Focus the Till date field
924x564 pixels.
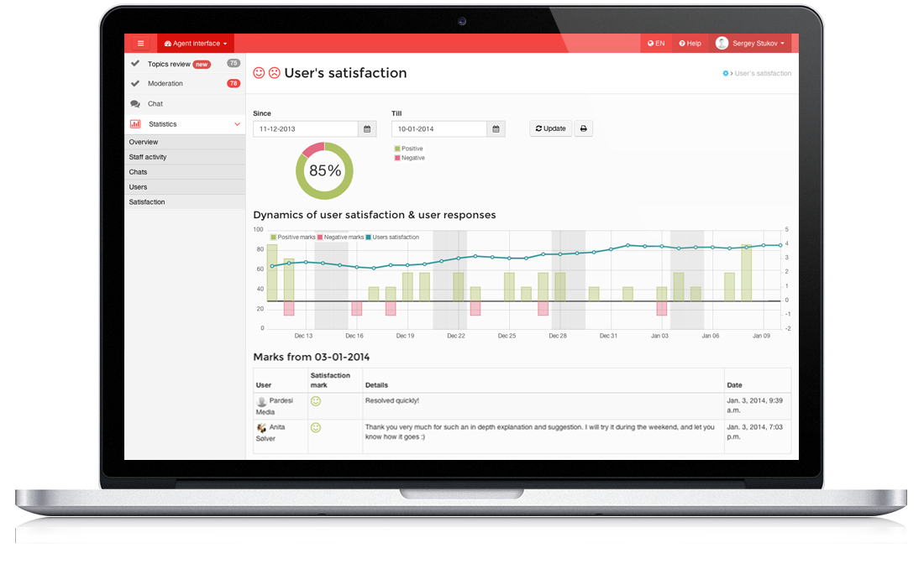coord(439,129)
